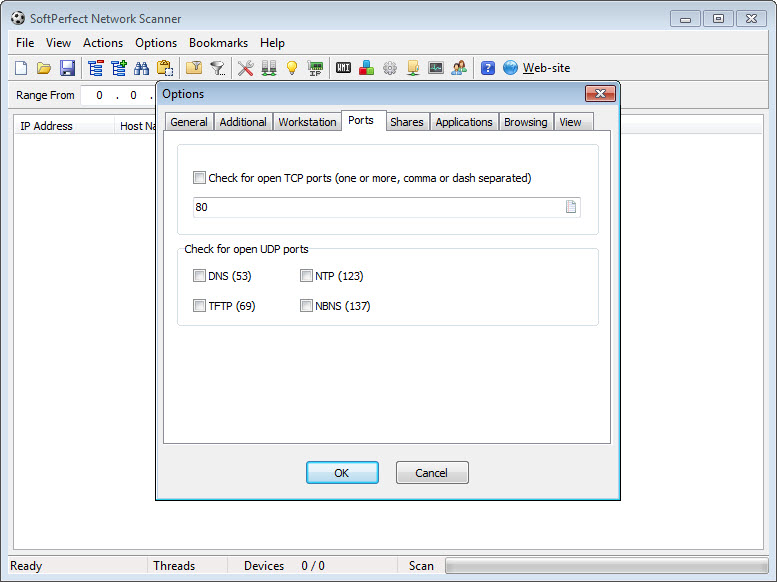Save results with the floppy disk icon
Image resolution: width=777 pixels, height=582 pixels.
[67, 68]
